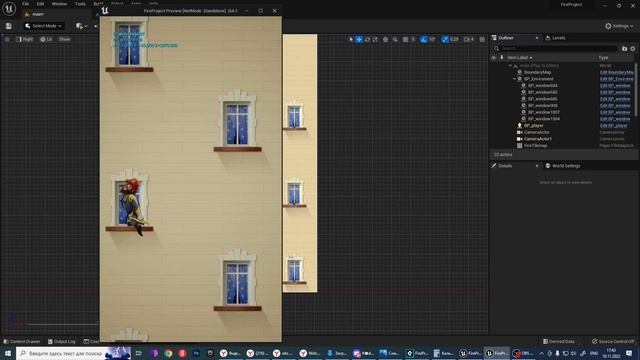Toggle grid snapping in viewport toolbar

click(405, 40)
